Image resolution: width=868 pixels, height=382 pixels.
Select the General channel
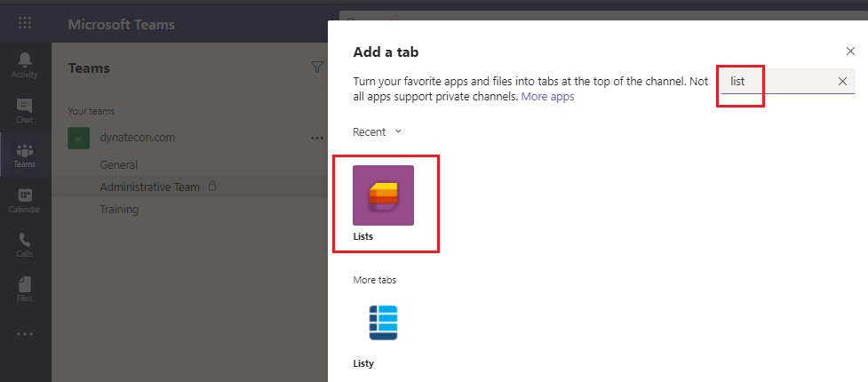coord(118,164)
